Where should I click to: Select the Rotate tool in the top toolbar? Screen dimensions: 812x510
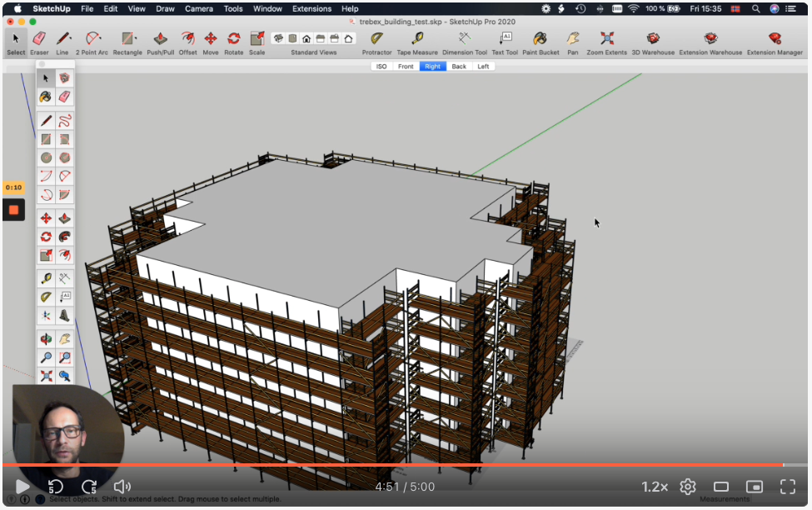point(233,43)
